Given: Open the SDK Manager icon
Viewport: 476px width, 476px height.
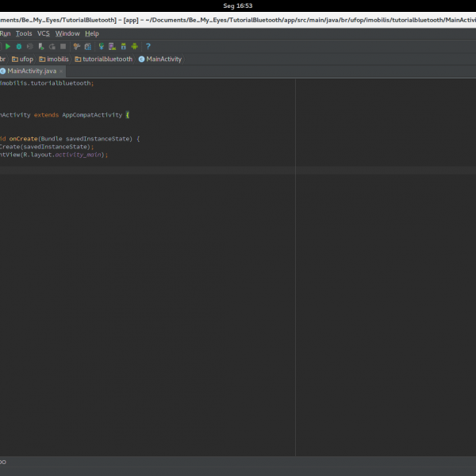Looking at the screenshot, I should (123, 47).
